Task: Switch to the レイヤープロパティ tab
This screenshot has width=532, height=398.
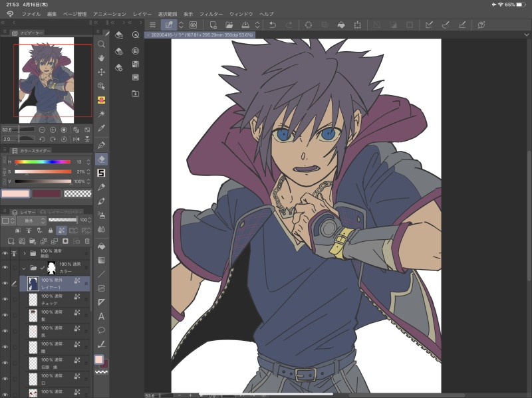Action: pos(60,211)
